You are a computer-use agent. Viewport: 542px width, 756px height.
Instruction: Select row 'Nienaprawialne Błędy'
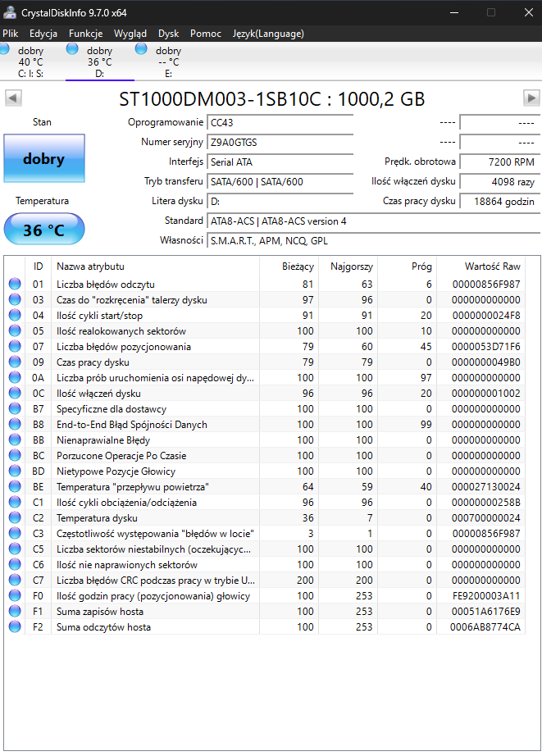(x=265, y=440)
